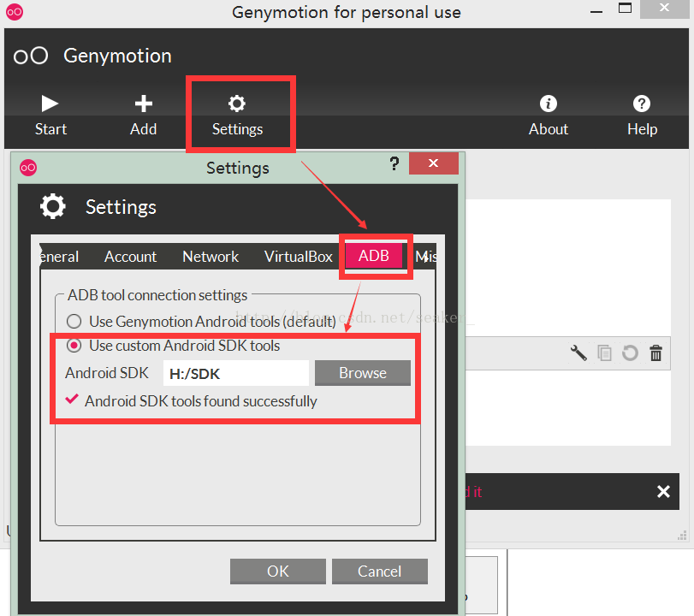Add a new virtual device
694x616 pixels.
click(144, 115)
